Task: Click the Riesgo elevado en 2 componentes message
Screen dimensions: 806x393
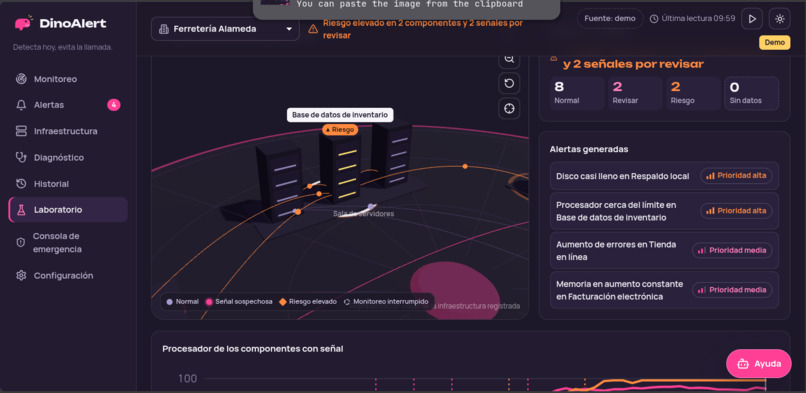Action: click(x=423, y=29)
